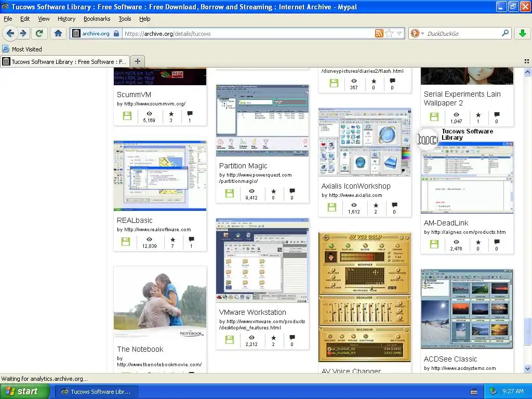The image size is (532, 399).
Task: Click the taskbar clock showing 9:27 AM
Action: 513,391
